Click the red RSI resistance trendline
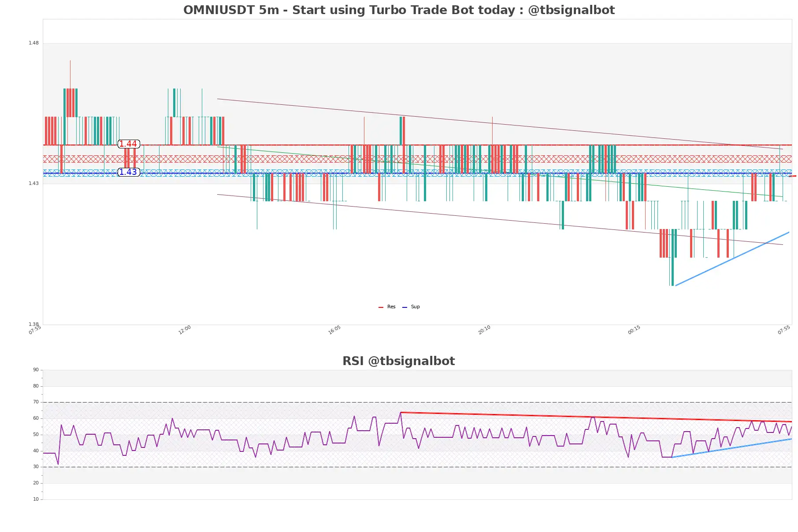The height and width of the screenshot is (532, 798). 596,417
